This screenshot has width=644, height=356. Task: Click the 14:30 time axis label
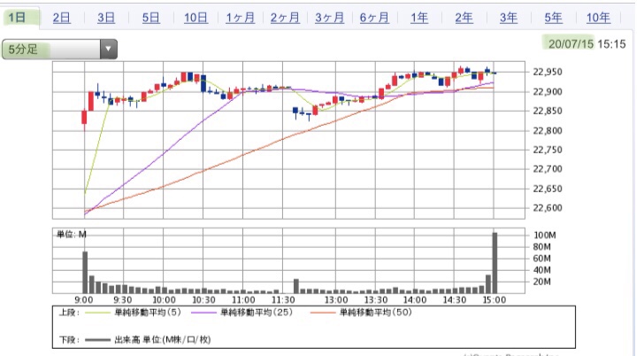point(455,300)
